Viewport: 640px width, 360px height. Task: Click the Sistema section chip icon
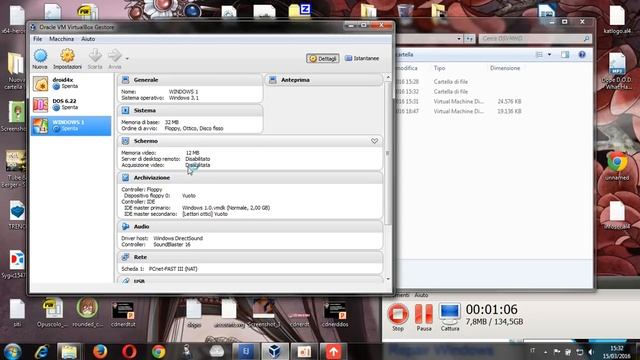point(125,111)
